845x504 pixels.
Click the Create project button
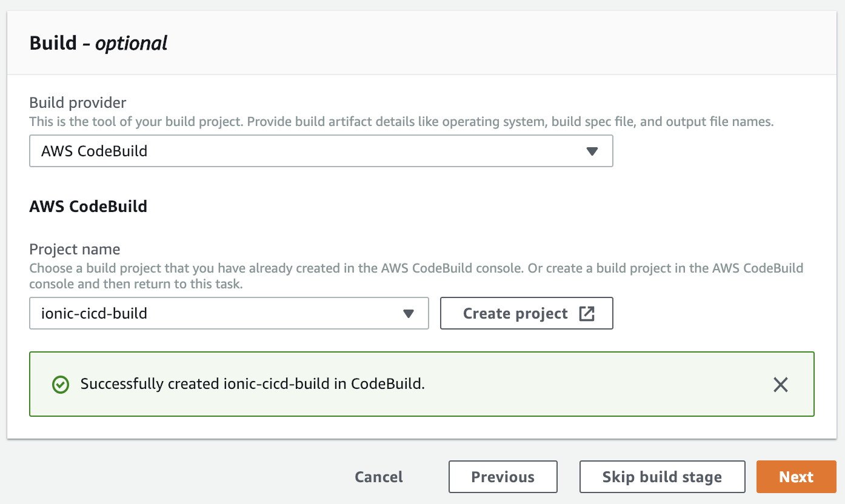pos(515,313)
